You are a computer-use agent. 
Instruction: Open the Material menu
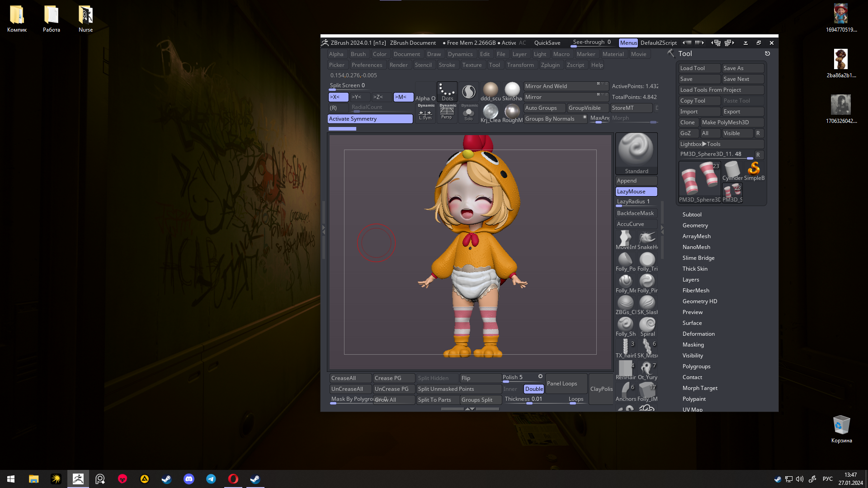[x=613, y=54]
